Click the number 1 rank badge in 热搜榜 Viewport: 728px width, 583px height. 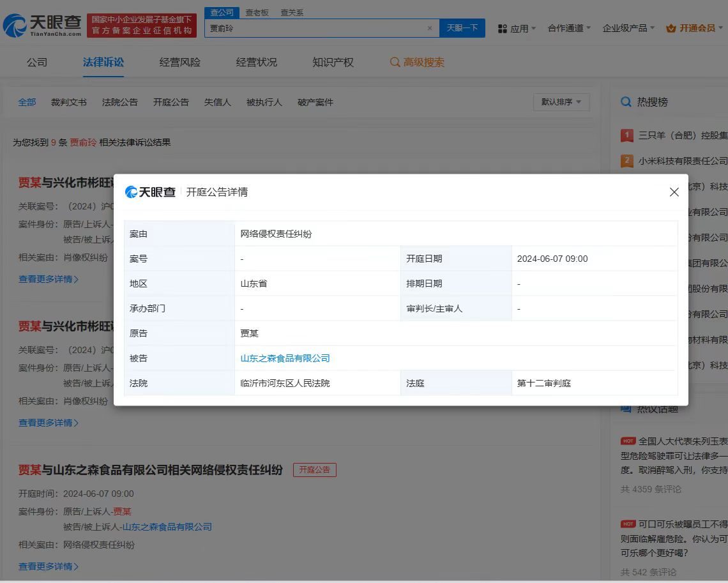(626, 135)
